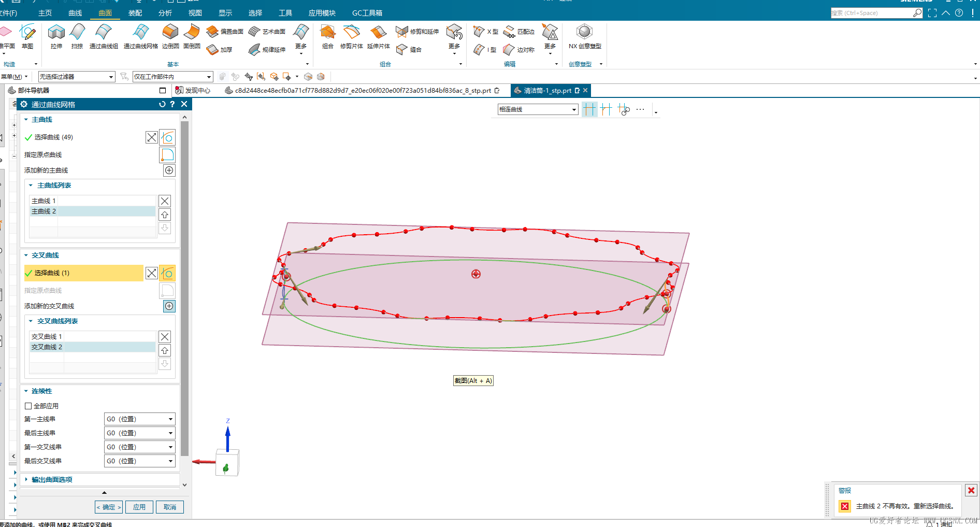Switch to the GC工具箱 ribbon tab
Viewport: 980px width, 527px height.
pyautogui.click(x=367, y=13)
